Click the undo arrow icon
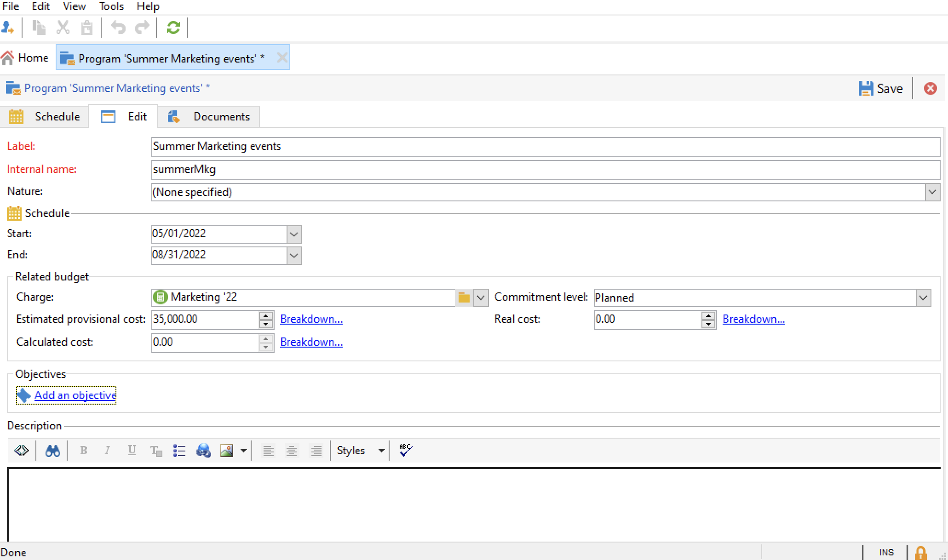This screenshot has height=560, width=948. 118,28
